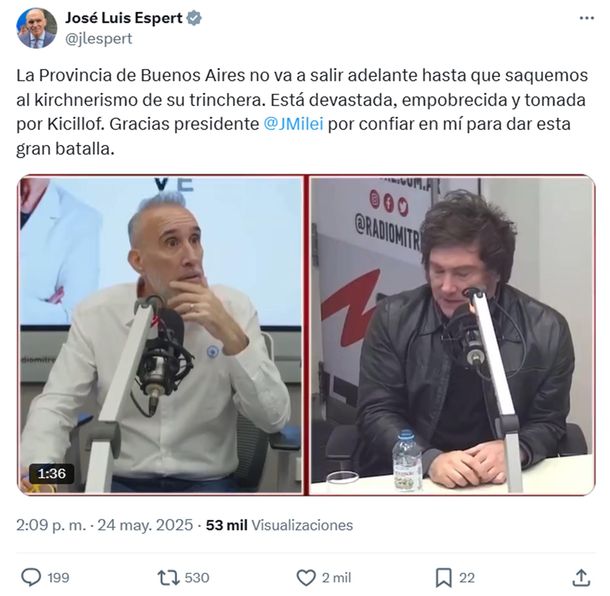Open José Luis Espert's profile avatar

click(x=37, y=28)
